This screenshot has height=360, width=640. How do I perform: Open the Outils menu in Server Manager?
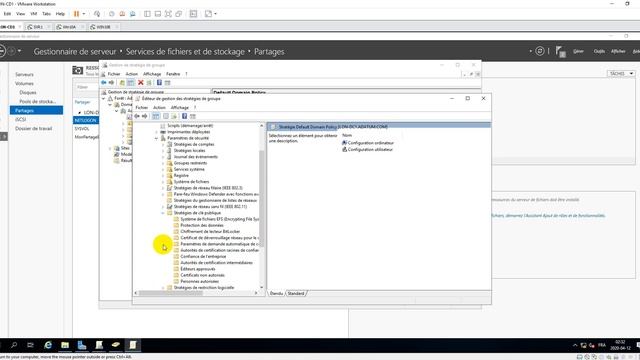pyautogui.click(x=599, y=51)
